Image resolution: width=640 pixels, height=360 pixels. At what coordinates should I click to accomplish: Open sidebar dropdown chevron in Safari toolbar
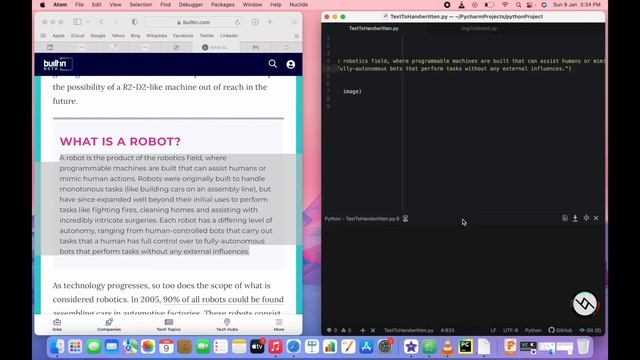coord(88,22)
